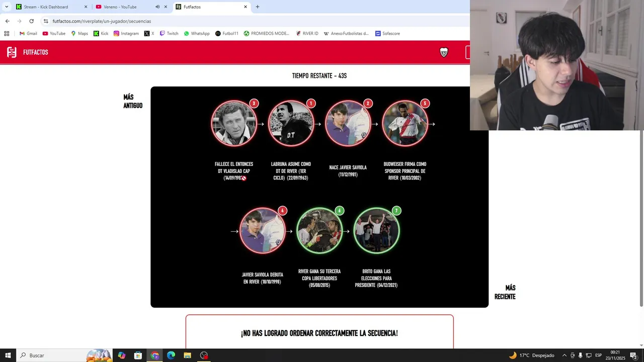Viewport: 644px width, 362px height.
Task: Click the 'TIEMPO RESTANTE - 43S' timer text
Action: click(x=319, y=76)
